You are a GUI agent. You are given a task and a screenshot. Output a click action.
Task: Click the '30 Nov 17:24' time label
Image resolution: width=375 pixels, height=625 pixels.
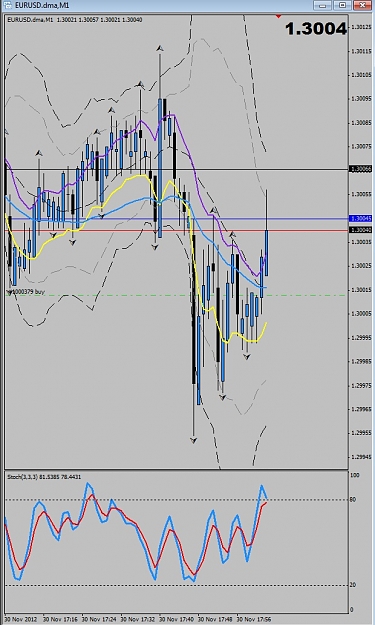click(99, 620)
